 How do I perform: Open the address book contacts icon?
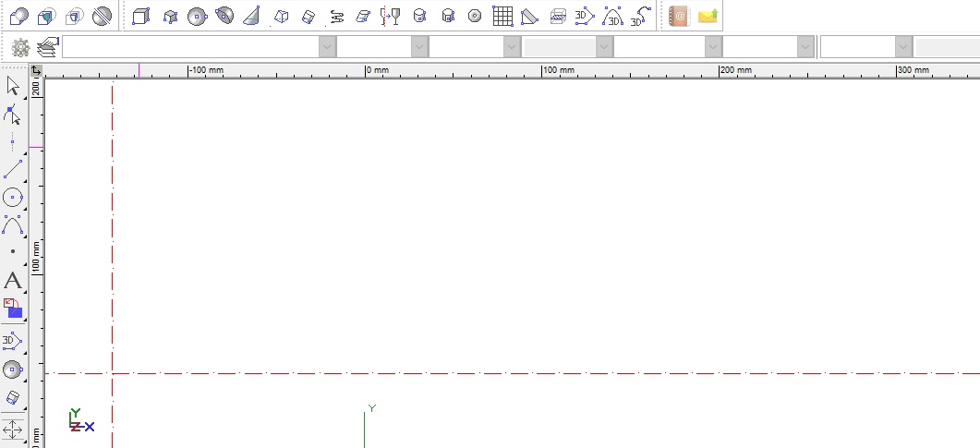pyautogui.click(x=679, y=16)
